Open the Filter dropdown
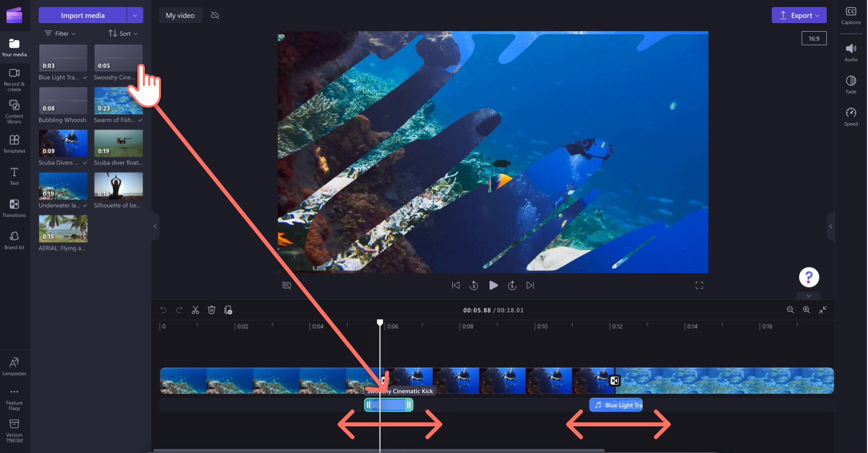Image resolution: width=868 pixels, height=453 pixels. [x=60, y=34]
